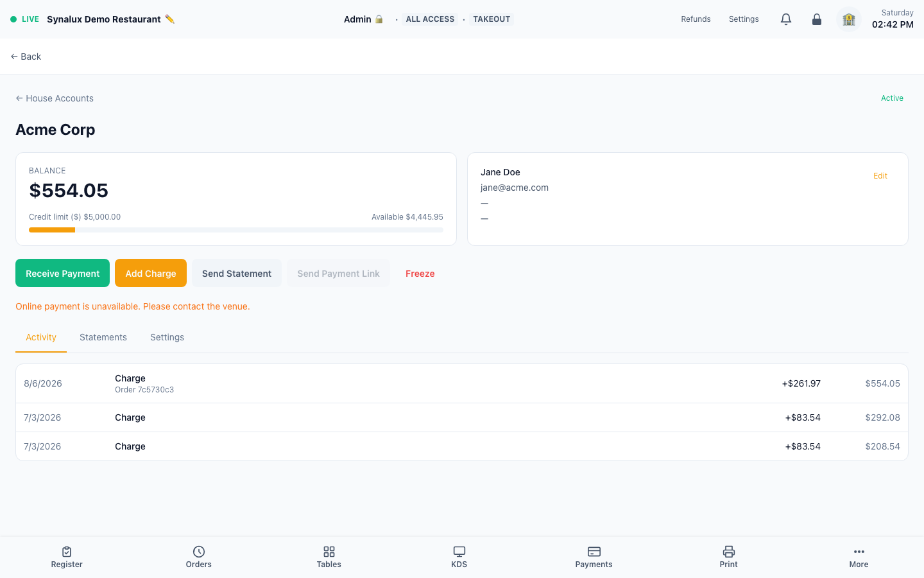Open Register in bottom navigation
Screen dimensions: 924x578
pos(67,557)
